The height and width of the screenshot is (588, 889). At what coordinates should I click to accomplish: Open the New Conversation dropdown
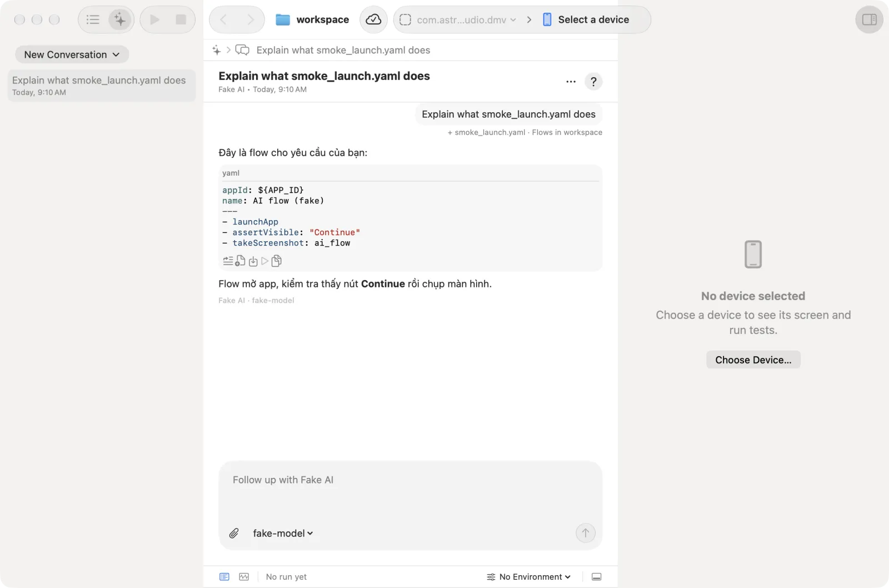[72, 54]
